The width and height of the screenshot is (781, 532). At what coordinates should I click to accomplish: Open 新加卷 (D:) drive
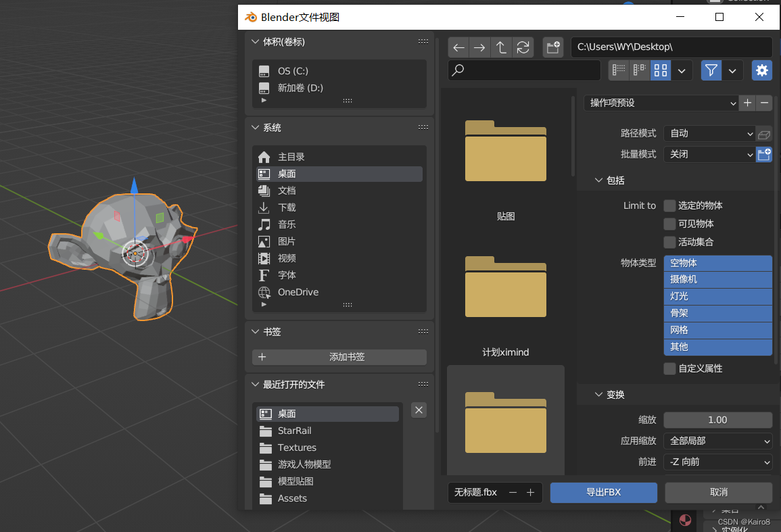[x=339, y=88]
